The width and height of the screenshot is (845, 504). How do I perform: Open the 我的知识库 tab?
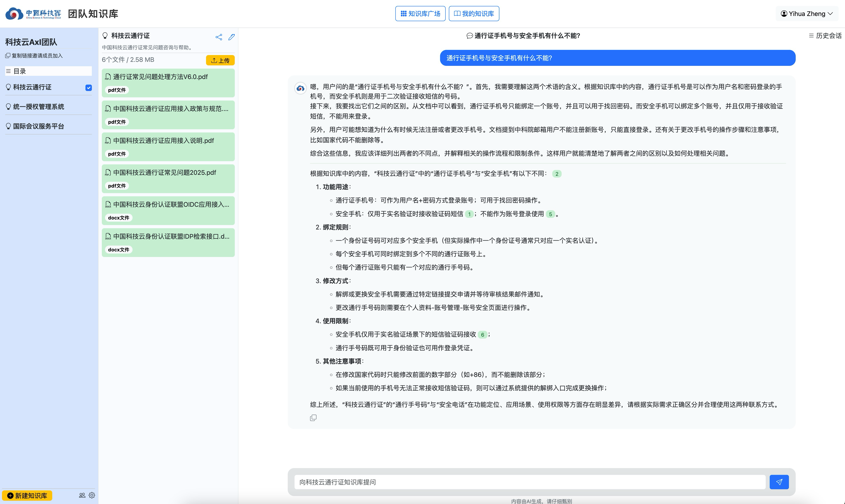(474, 14)
